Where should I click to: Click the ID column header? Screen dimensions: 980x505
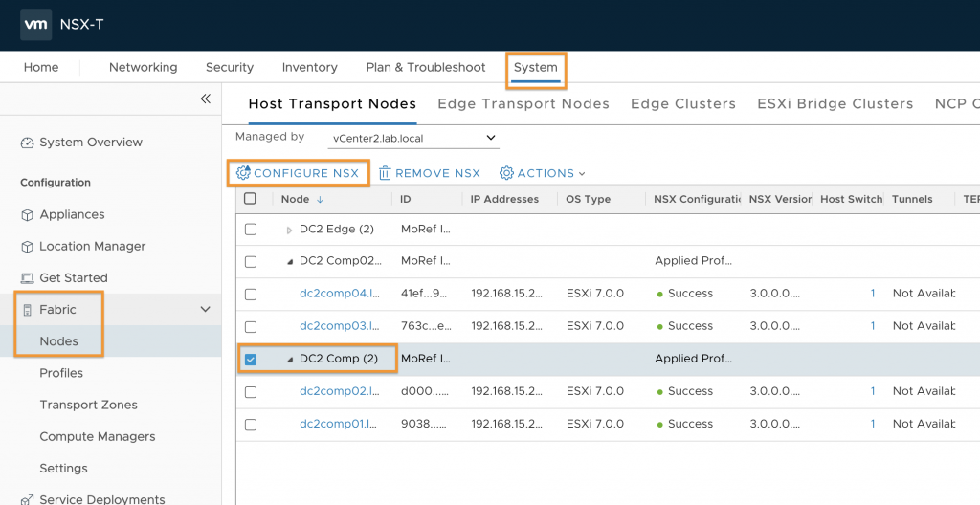click(406, 199)
